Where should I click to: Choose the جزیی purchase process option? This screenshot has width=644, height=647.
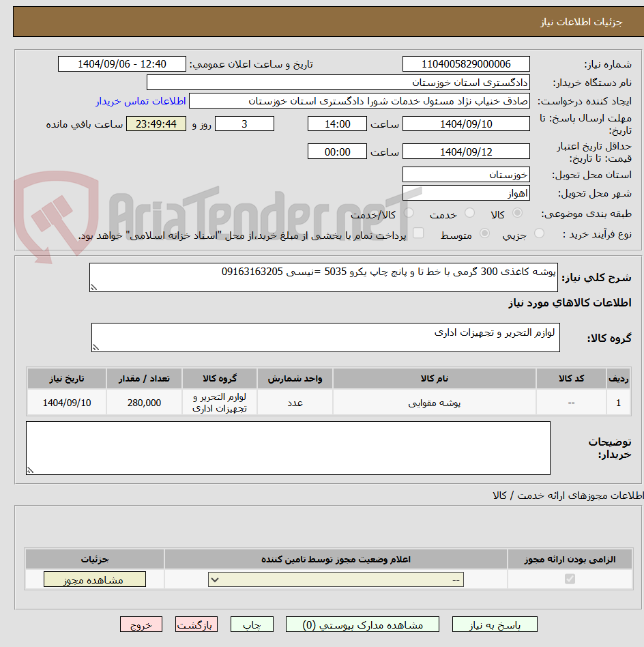[538, 233]
